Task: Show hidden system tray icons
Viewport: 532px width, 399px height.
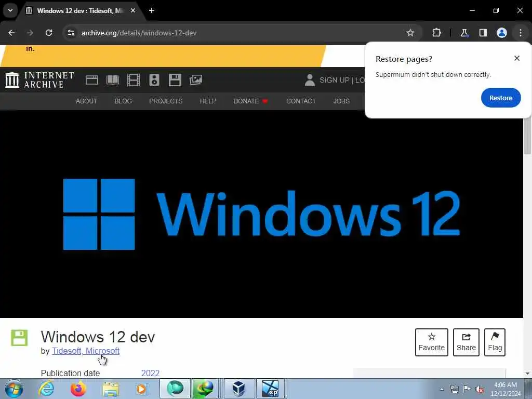Action: tap(442, 389)
